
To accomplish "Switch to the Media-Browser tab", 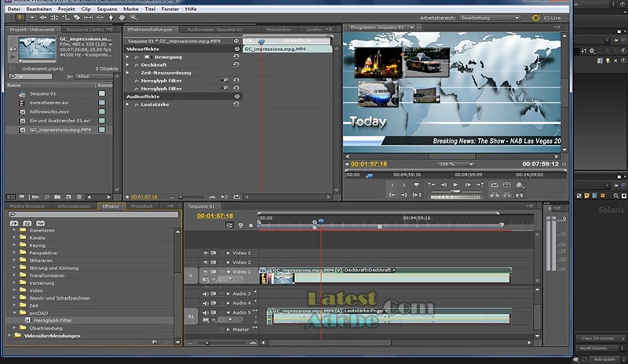I will point(27,206).
